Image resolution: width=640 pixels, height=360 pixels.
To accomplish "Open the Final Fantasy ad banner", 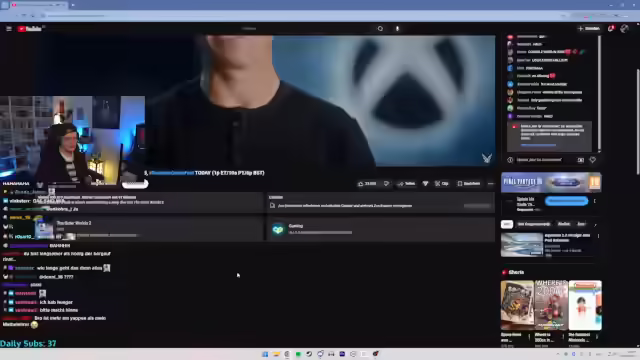I will pos(551,182).
